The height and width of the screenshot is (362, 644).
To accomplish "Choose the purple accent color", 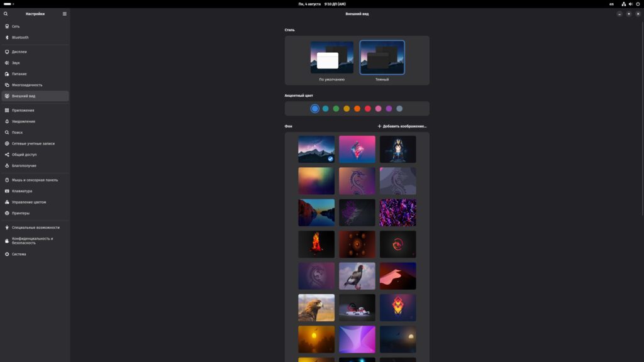I will coord(389,109).
